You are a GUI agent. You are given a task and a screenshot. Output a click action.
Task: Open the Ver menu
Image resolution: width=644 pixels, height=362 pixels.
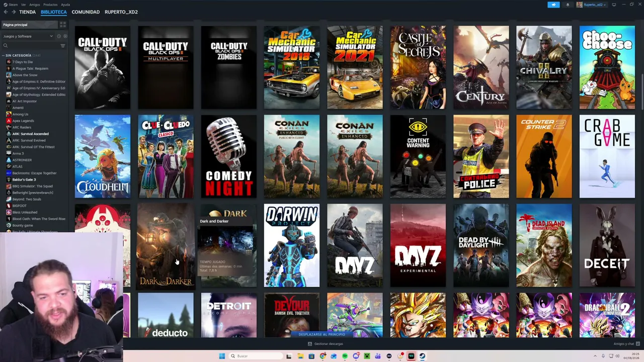[x=24, y=5]
